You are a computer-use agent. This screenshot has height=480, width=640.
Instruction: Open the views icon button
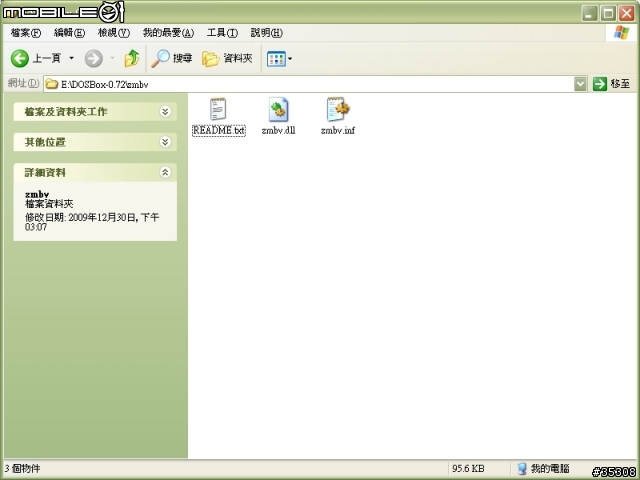(x=276, y=59)
